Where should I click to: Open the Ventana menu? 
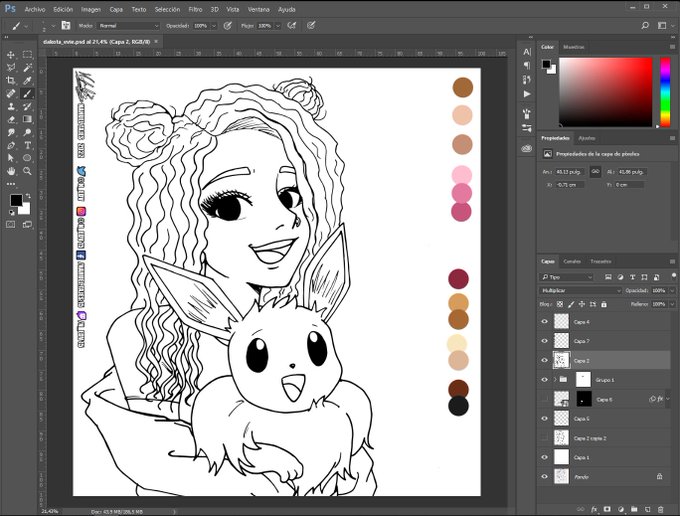pos(258,9)
